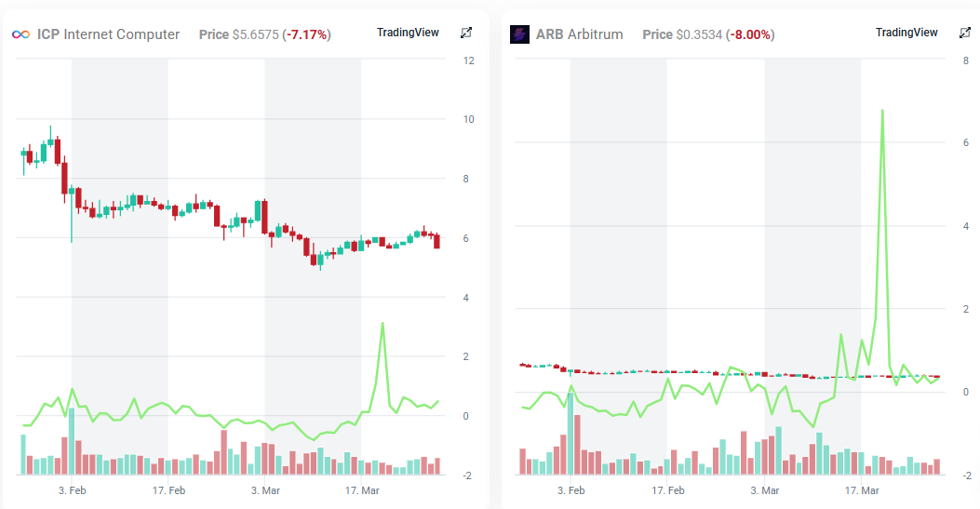The image size is (980, 509).
Task: Open TradingView link on ICP chart
Action: (408, 33)
